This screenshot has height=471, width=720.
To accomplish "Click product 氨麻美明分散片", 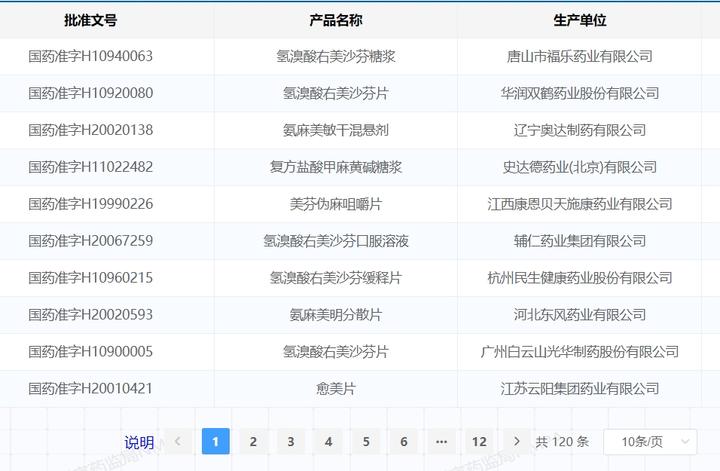I will [x=336, y=315].
